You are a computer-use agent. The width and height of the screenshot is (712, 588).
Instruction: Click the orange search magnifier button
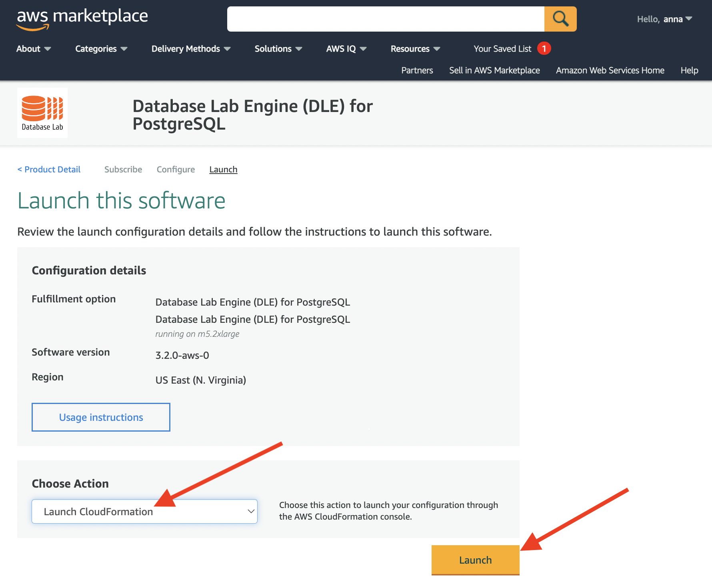click(x=560, y=19)
